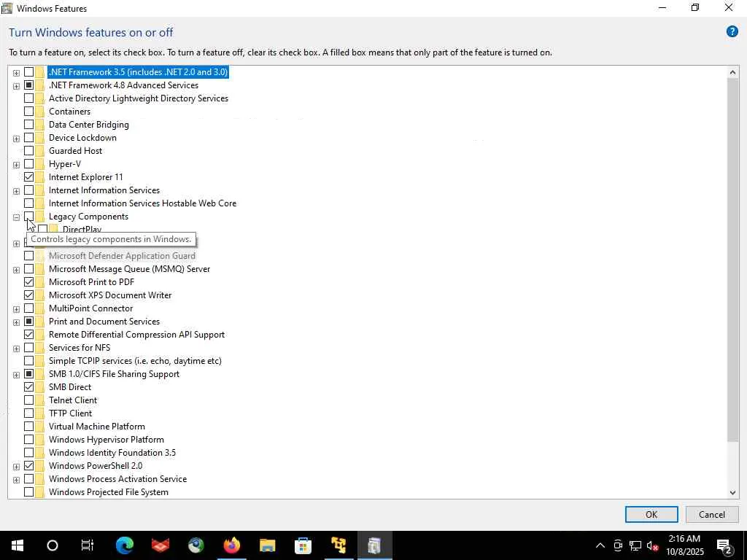Viewport: 747px width, 560px height.
Task: Select Active Directory Lightweight Directory Services row
Action: click(x=138, y=98)
